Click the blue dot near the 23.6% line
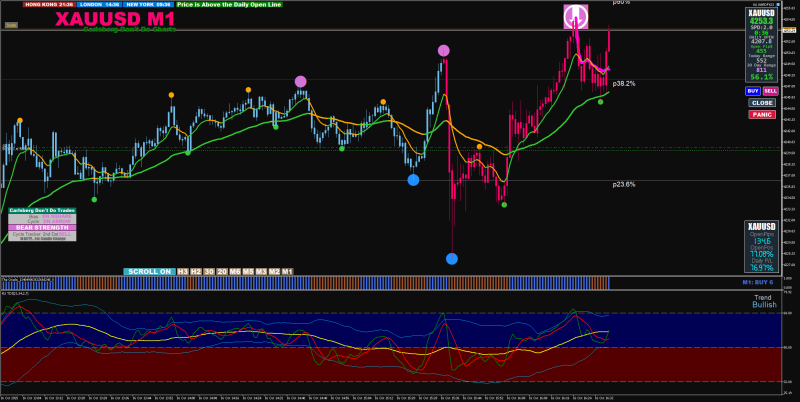 click(413, 180)
